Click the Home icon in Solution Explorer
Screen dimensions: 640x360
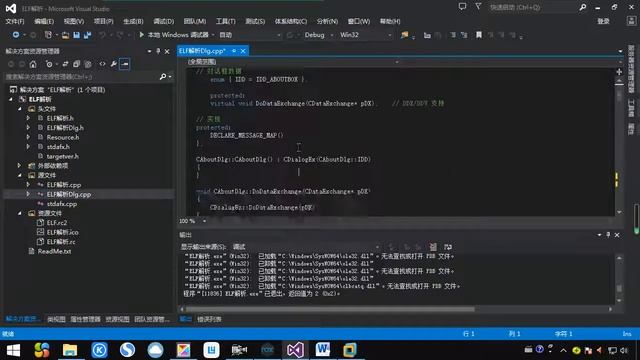coord(33,64)
